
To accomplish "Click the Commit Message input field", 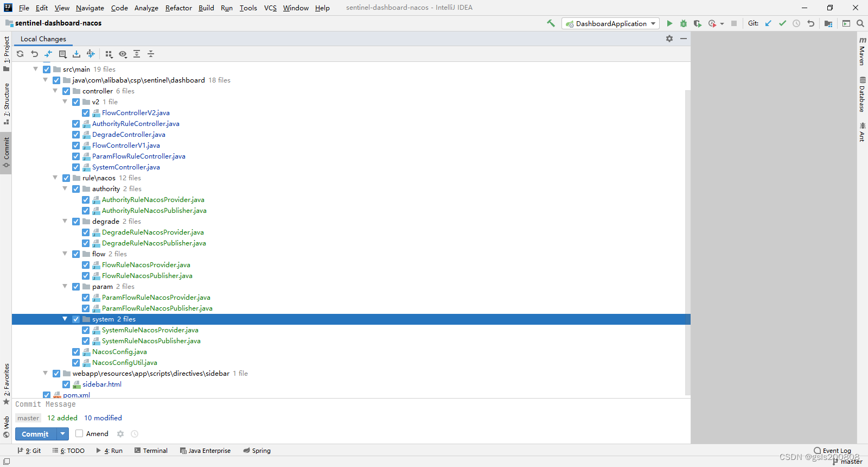I will click(x=351, y=405).
